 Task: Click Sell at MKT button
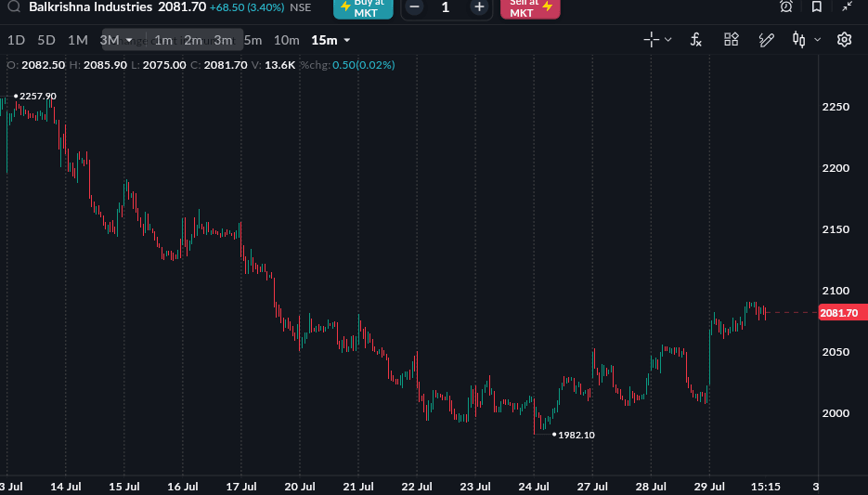pyautogui.click(x=530, y=8)
